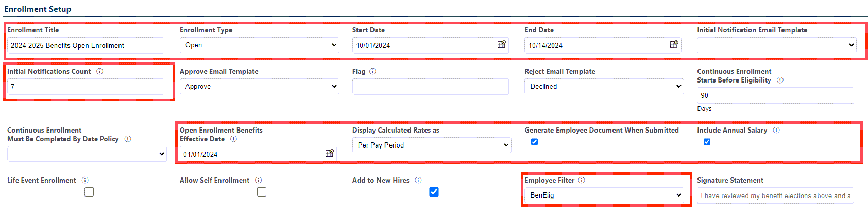
Task: Show info icon beside Employee Filter
Action: 582,180
